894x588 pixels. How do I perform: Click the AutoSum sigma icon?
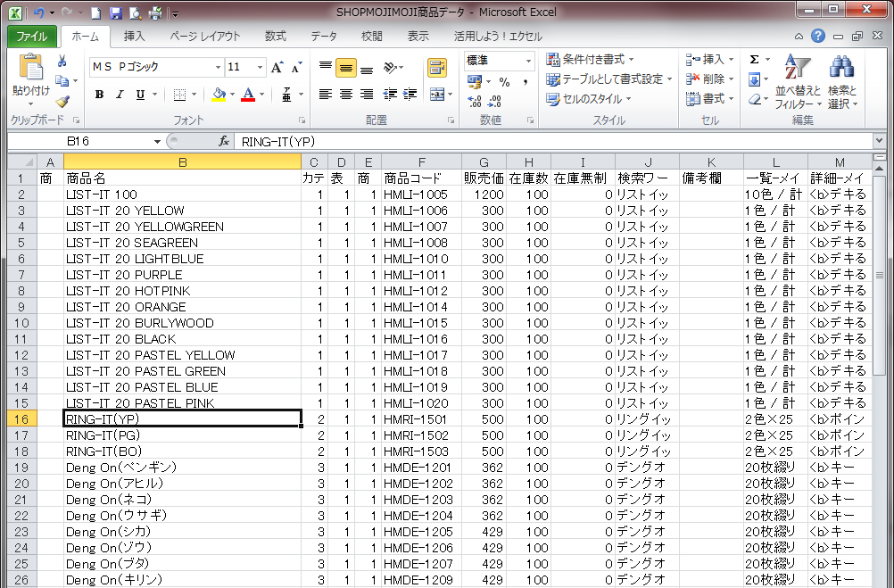pos(755,59)
